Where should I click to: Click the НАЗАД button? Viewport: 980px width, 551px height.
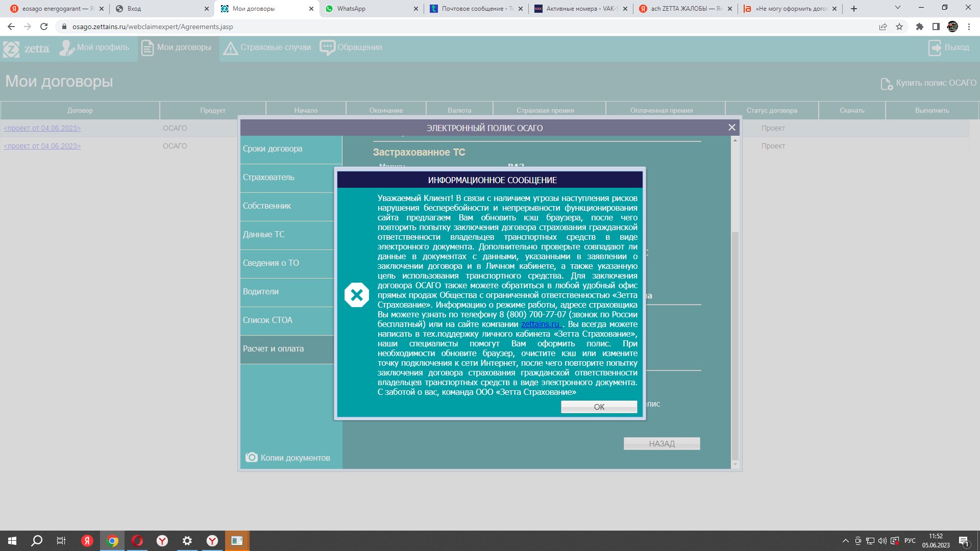click(661, 444)
